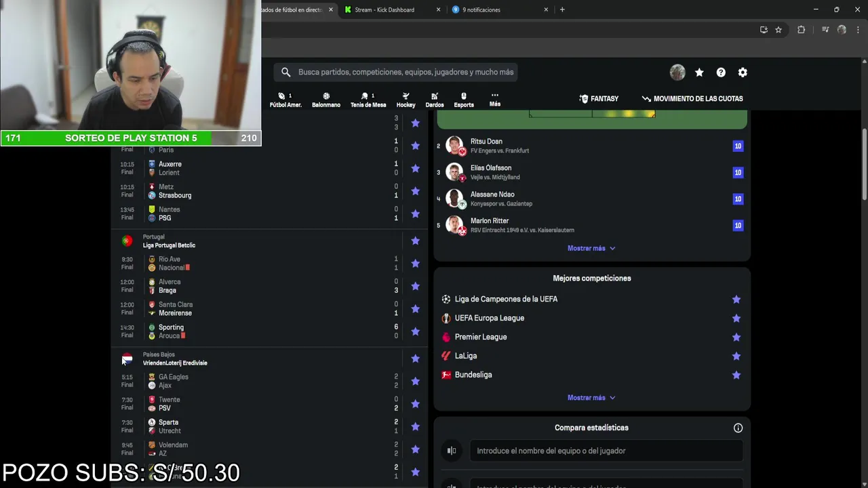Open the FANTASY section
The width and height of the screenshot is (868, 488).
(599, 99)
